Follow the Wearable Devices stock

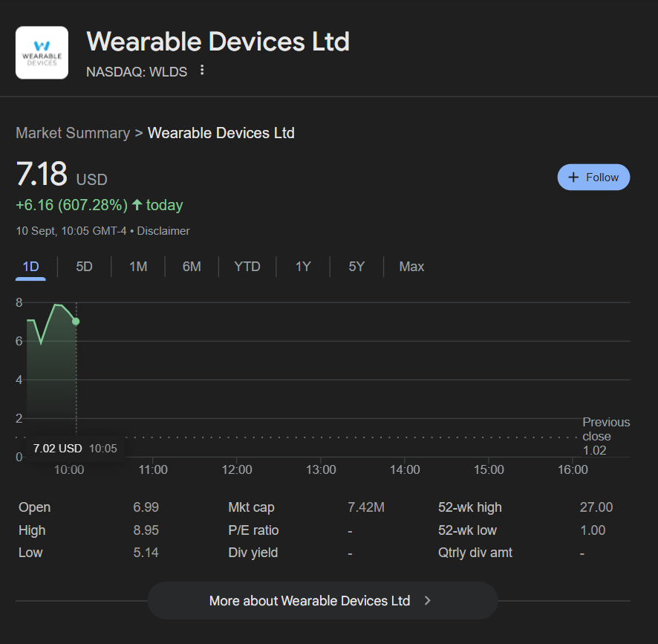pyautogui.click(x=593, y=178)
